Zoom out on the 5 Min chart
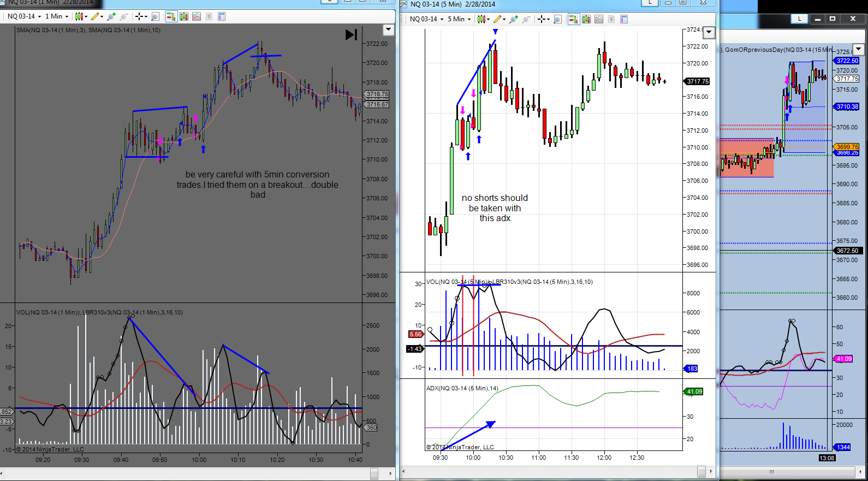Image resolution: width=868 pixels, height=481 pixels. click(526, 19)
